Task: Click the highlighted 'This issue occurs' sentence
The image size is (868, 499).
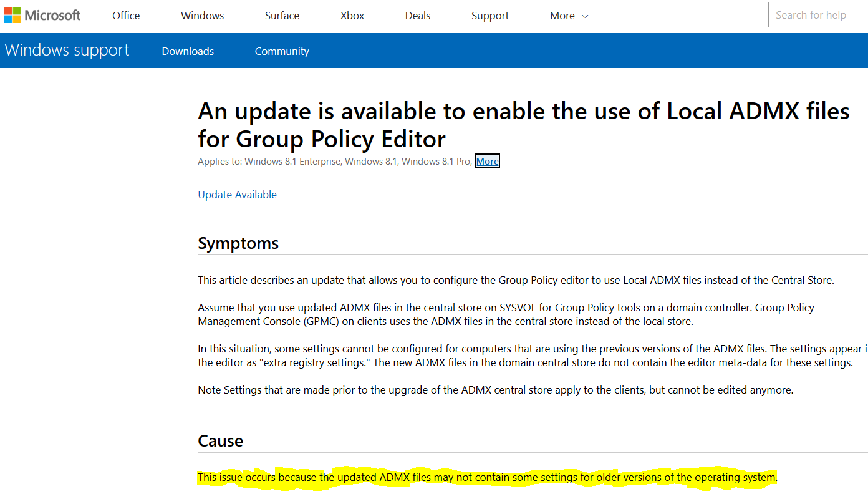Action: coord(488,478)
